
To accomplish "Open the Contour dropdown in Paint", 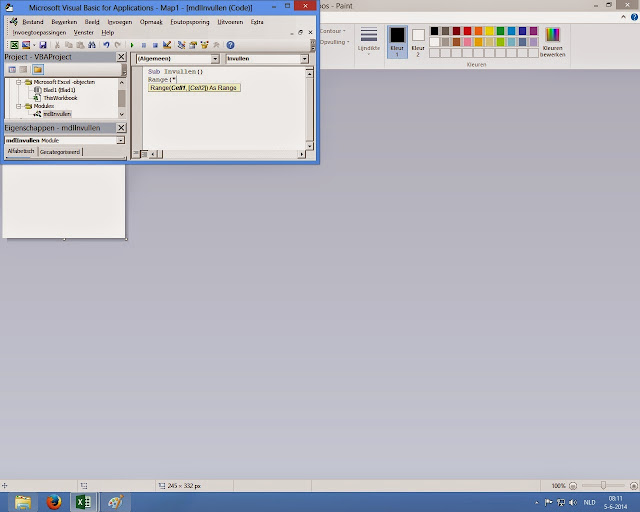I will tap(333, 31).
